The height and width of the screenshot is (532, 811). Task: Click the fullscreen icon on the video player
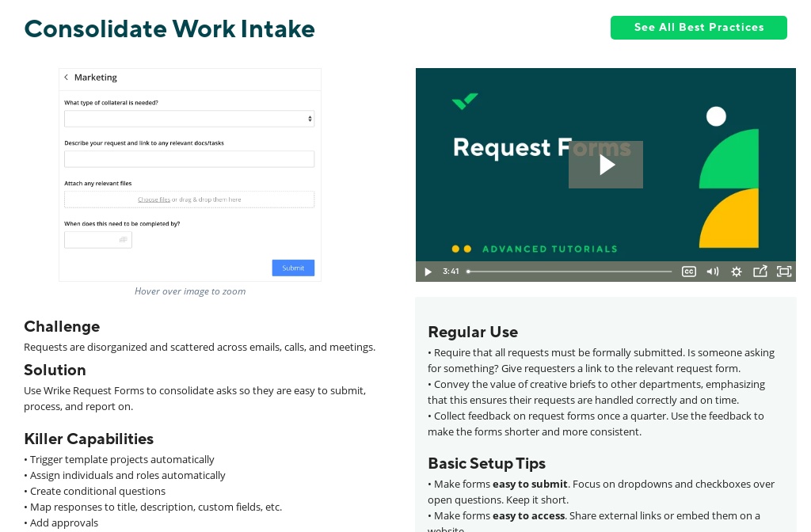pos(784,272)
